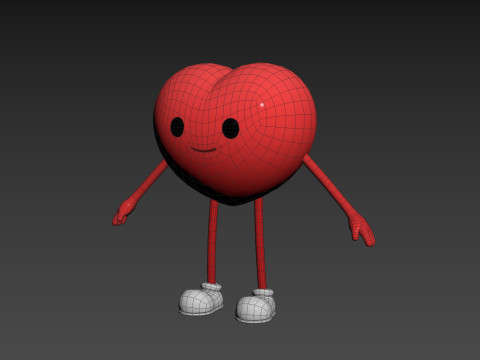480x360 pixels.
Task: Pick the white shoe that sits lower in frame
Action: click(x=256, y=306)
